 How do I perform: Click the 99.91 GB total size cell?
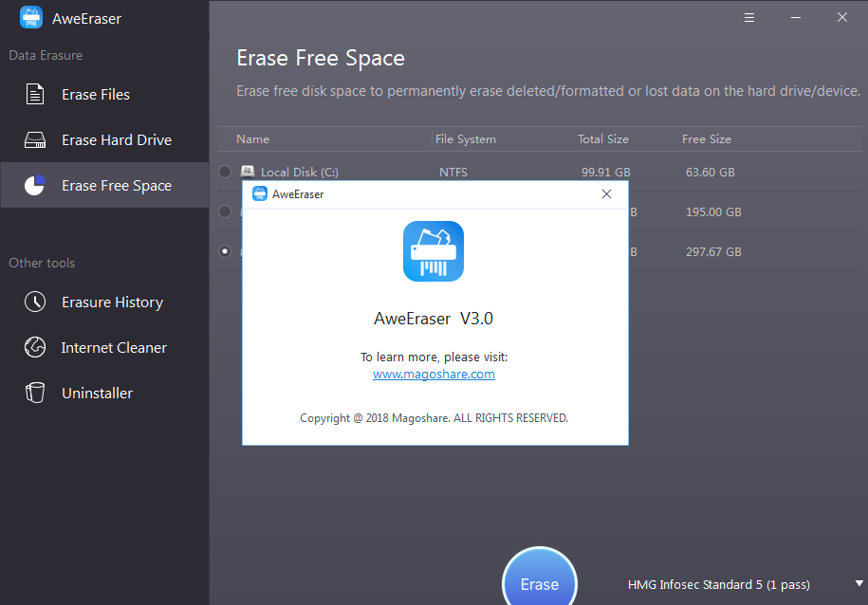click(605, 173)
